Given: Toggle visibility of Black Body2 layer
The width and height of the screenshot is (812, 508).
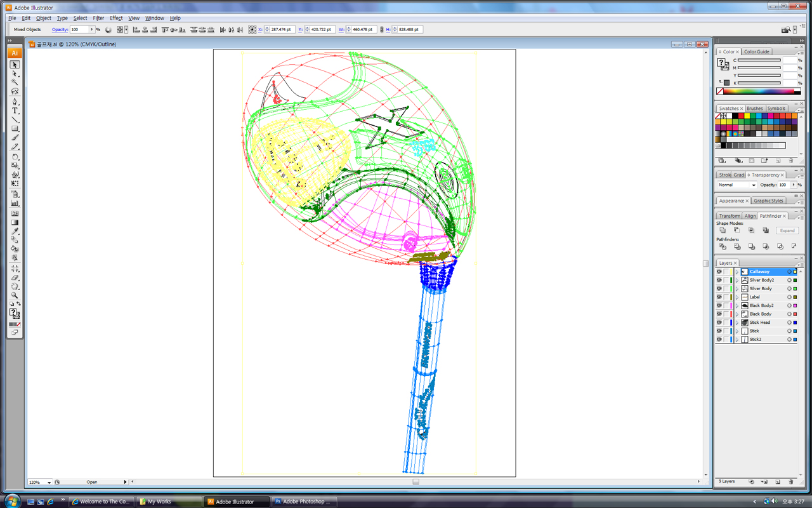Looking at the screenshot, I should [719, 305].
